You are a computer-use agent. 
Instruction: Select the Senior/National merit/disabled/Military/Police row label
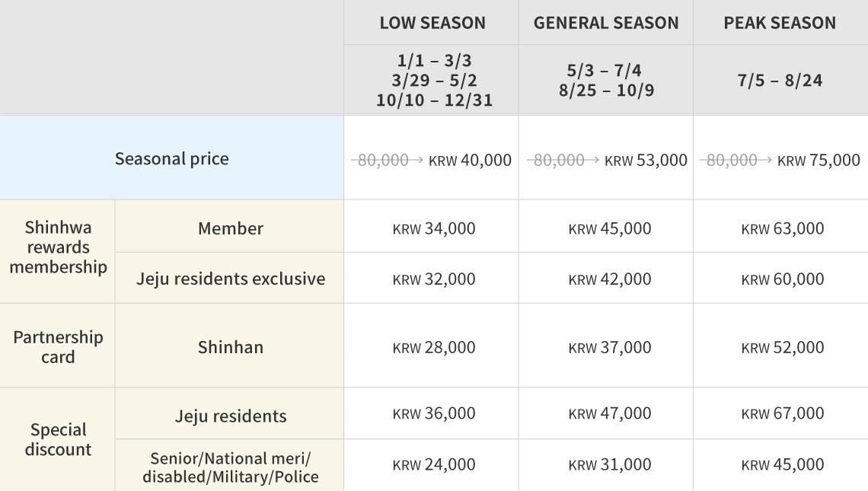230,467
